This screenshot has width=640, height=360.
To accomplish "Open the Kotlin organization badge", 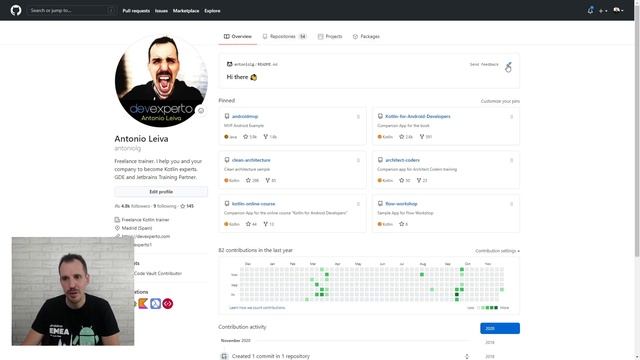I will click(x=143, y=303).
